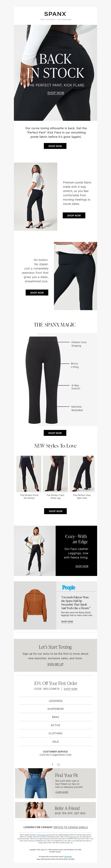111x868 pixels.
Task: Click the orange half-zip sweatshirt image
Action: (x=35, y=605)
